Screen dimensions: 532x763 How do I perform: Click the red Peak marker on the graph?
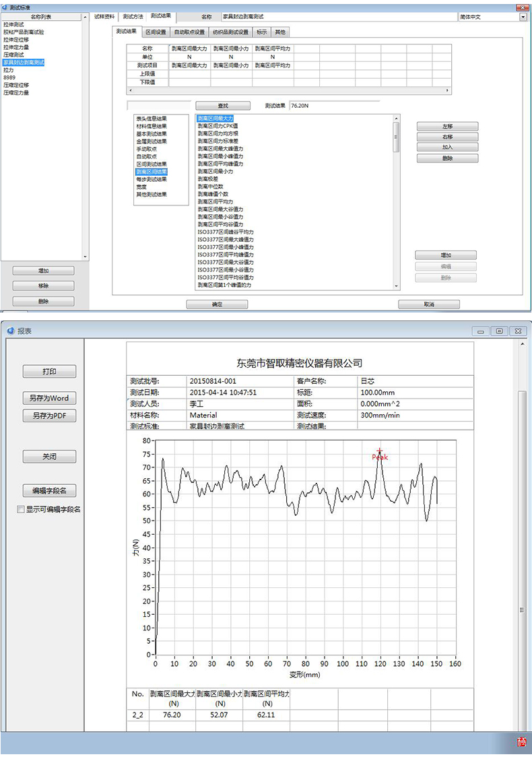[x=379, y=452]
